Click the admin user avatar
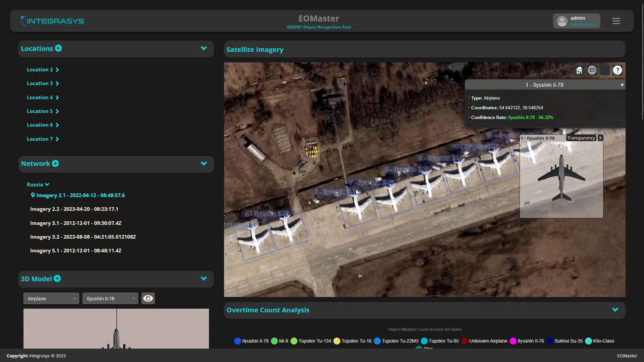 click(562, 21)
